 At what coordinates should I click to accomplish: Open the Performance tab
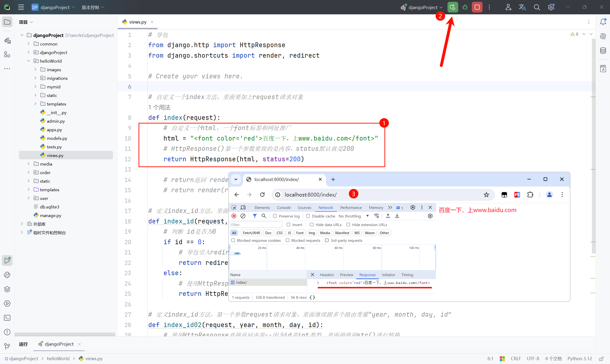[x=351, y=207]
